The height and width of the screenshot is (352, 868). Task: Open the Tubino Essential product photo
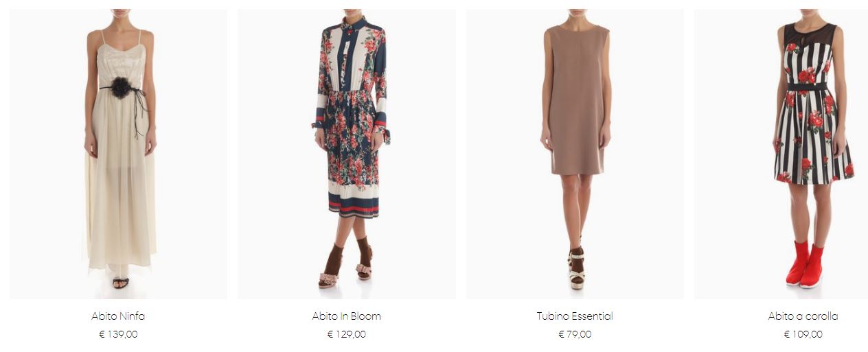(575, 154)
